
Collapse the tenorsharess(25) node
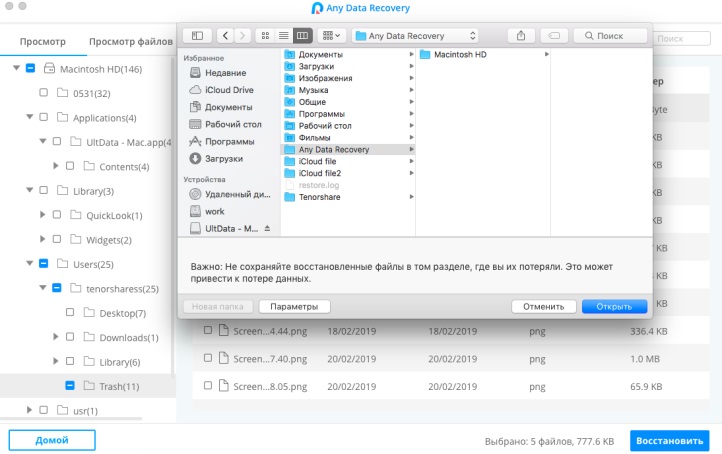click(x=43, y=288)
